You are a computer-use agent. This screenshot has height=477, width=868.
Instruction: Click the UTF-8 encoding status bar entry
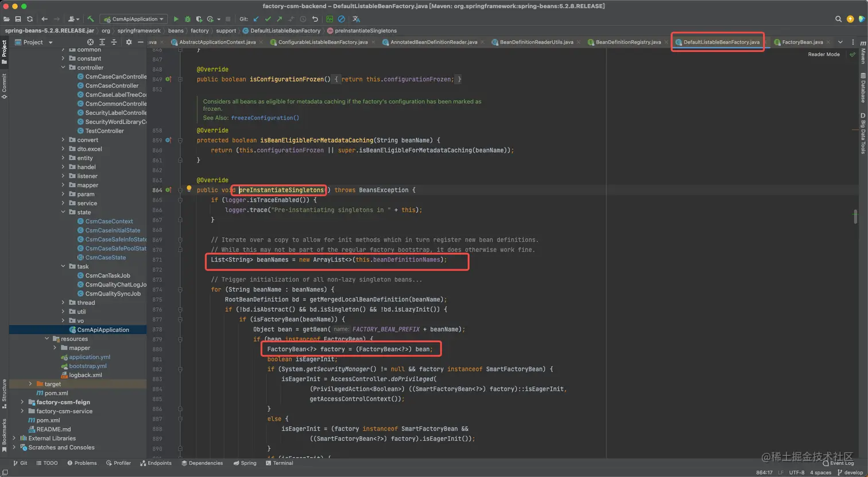click(x=797, y=472)
